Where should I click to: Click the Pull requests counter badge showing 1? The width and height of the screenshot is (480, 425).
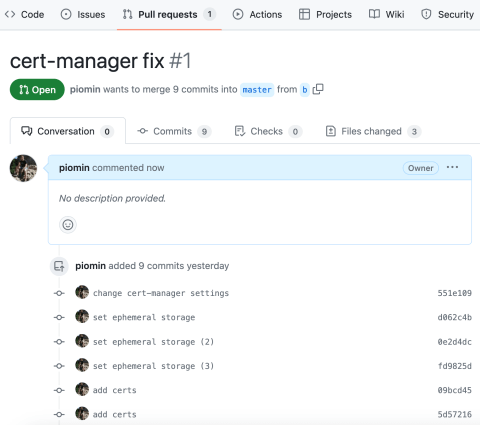point(210,14)
